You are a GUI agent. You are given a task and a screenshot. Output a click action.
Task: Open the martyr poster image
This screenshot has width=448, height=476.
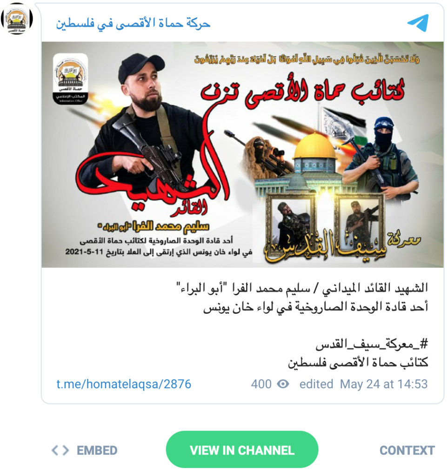point(242,154)
